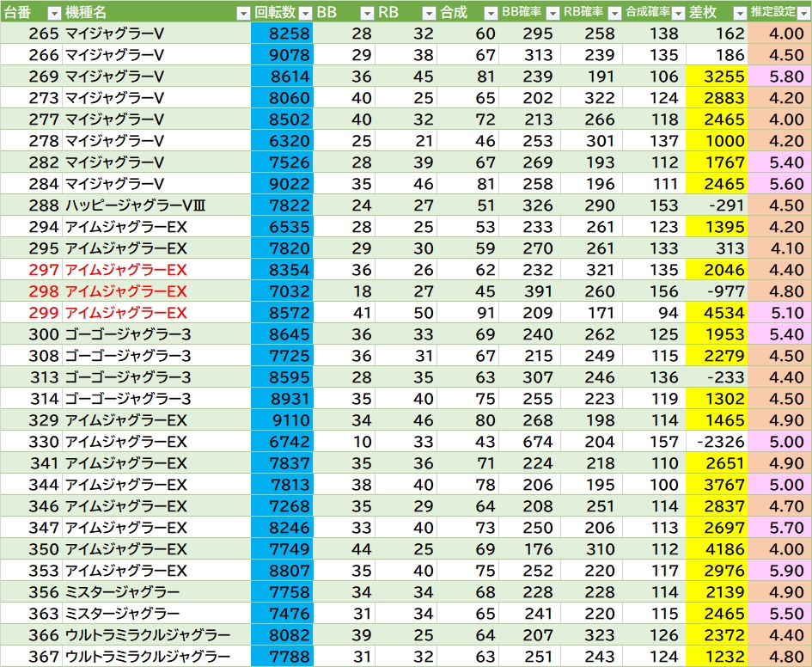Click the ウルトラミラクルジャグラー name in row 366
Image resolution: width=812 pixels, height=667 pixels.
click(x=156, y=635)
